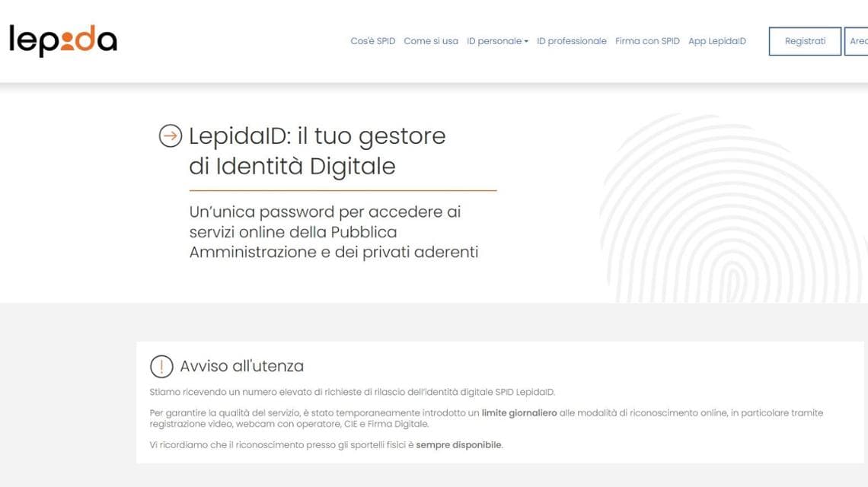Screen dimensions: 868x487
Task: Open ID professionale section
Action: [x=571, y=41]
